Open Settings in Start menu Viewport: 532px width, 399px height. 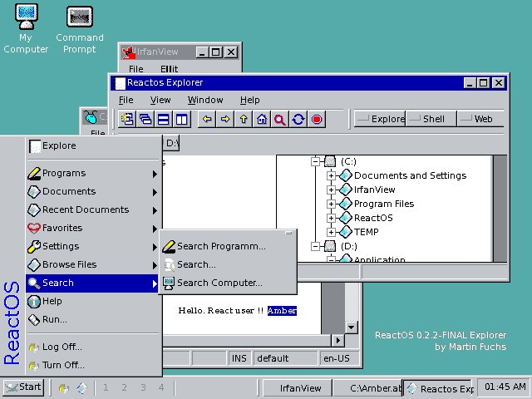92,247
